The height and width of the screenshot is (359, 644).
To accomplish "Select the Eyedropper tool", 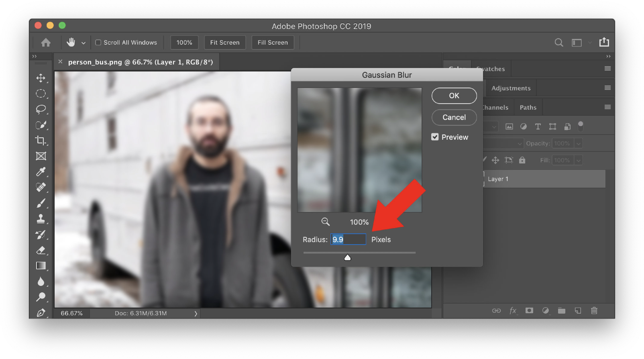I will click(41, 172).
